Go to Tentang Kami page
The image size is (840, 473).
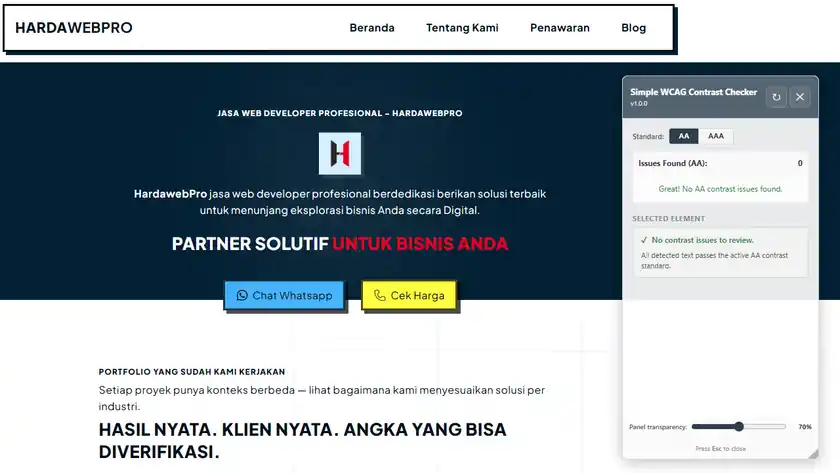click(462, 28)
